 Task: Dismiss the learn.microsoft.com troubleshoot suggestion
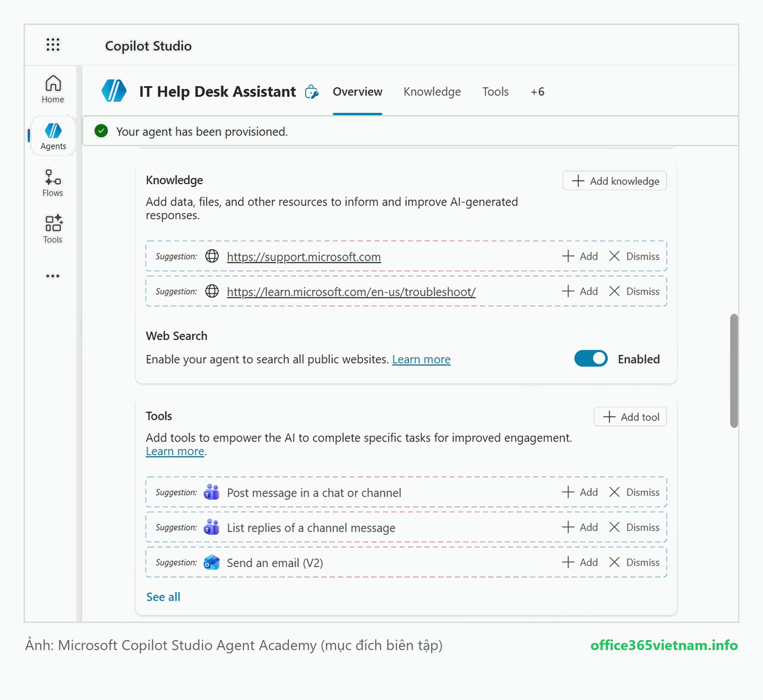click(x=634, y=291)
